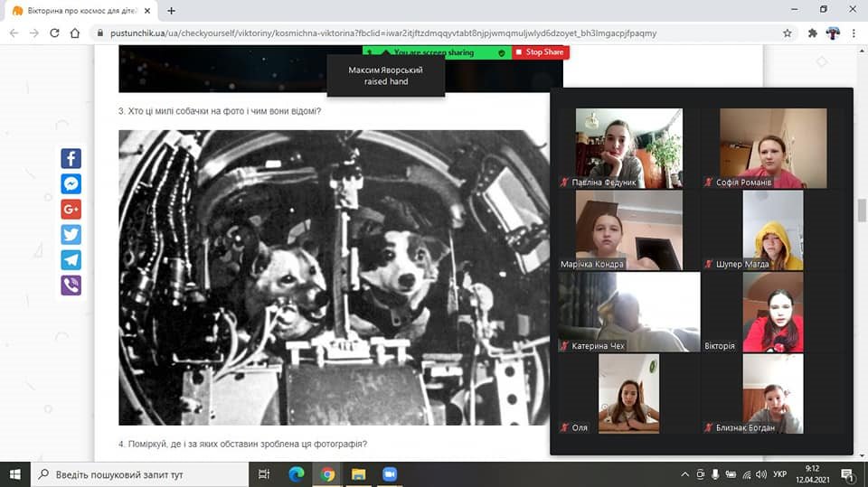The image size is (868, 487).
Task: Close the Вікторина про космос tab
Action: pyautogui.click(x=147, y=11)
